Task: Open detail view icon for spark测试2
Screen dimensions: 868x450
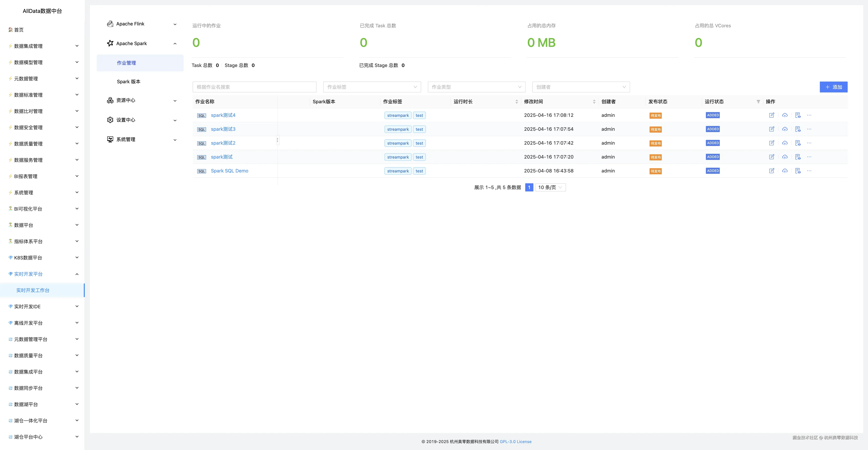Action: pyautogui.click(x=798, y=143)
